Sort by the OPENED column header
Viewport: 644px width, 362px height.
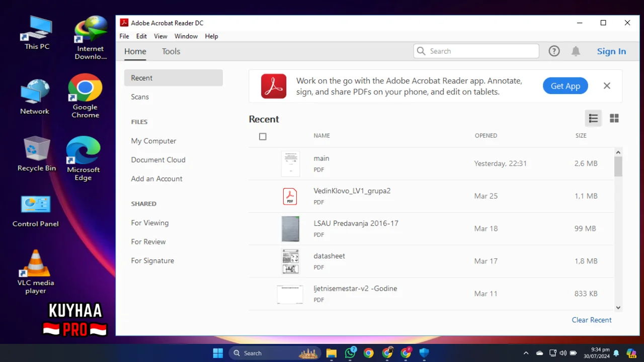tap(486, 136)
